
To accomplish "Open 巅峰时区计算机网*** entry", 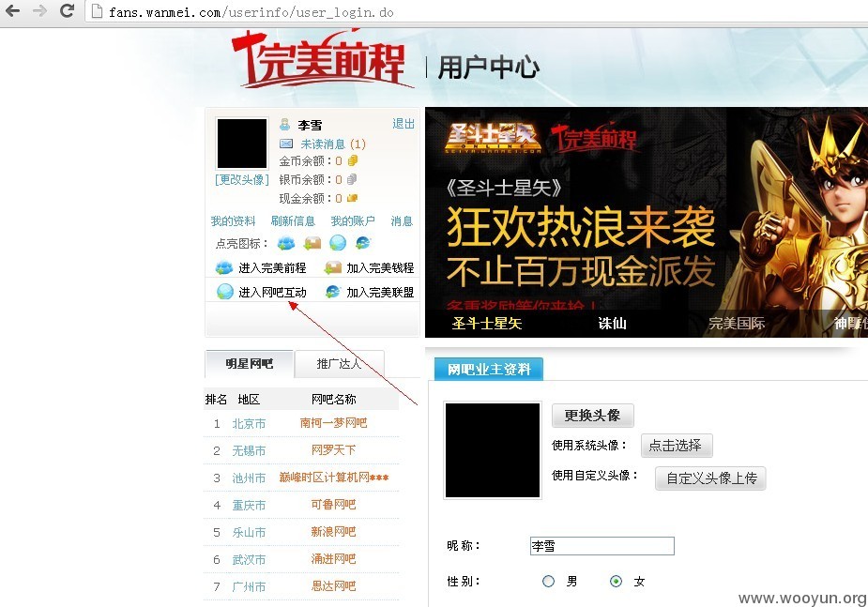I will coord(334,477).
